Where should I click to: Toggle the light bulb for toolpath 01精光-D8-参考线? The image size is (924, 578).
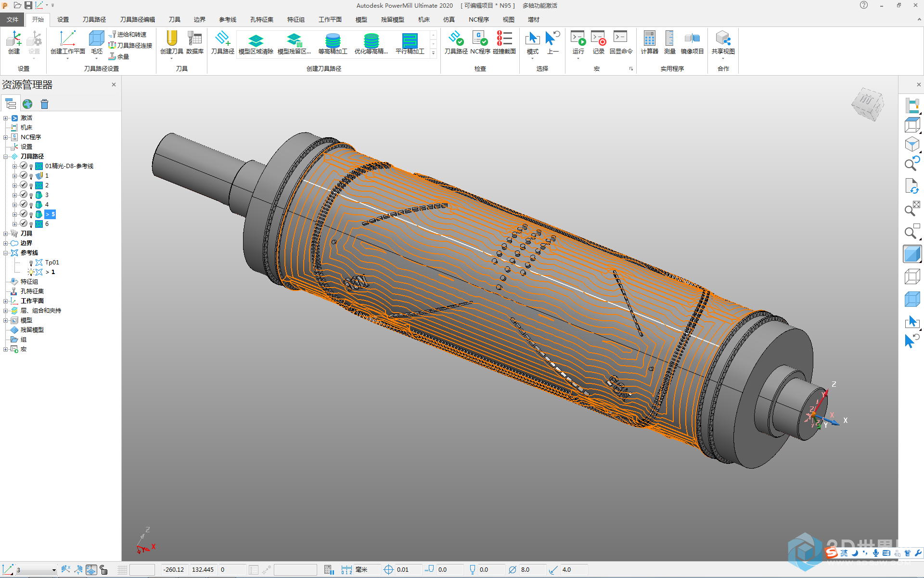pyautogui.click(x=31, y=166)
